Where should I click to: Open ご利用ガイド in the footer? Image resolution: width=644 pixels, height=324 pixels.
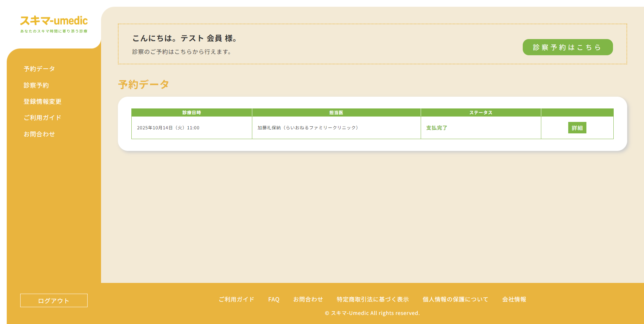point(236,299)
